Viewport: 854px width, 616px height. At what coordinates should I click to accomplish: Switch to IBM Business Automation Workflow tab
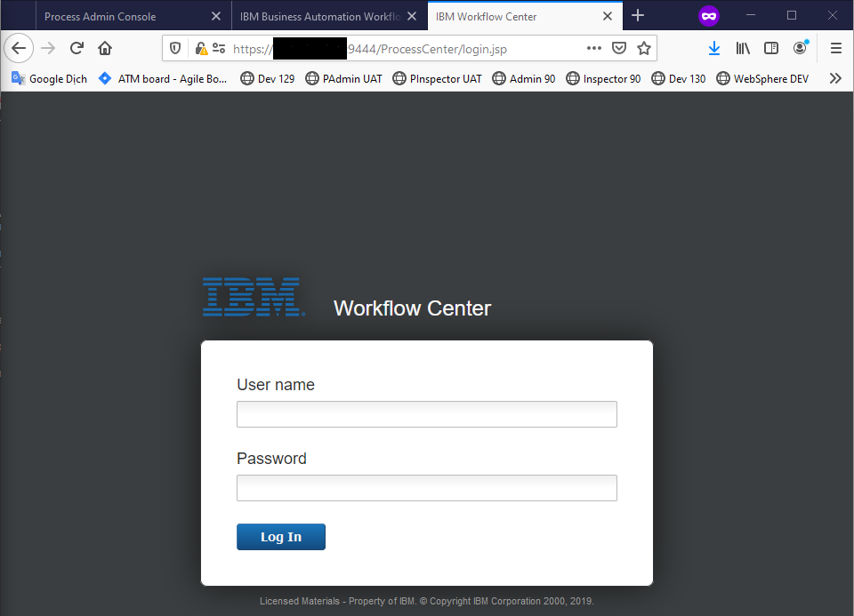point(329,16)
